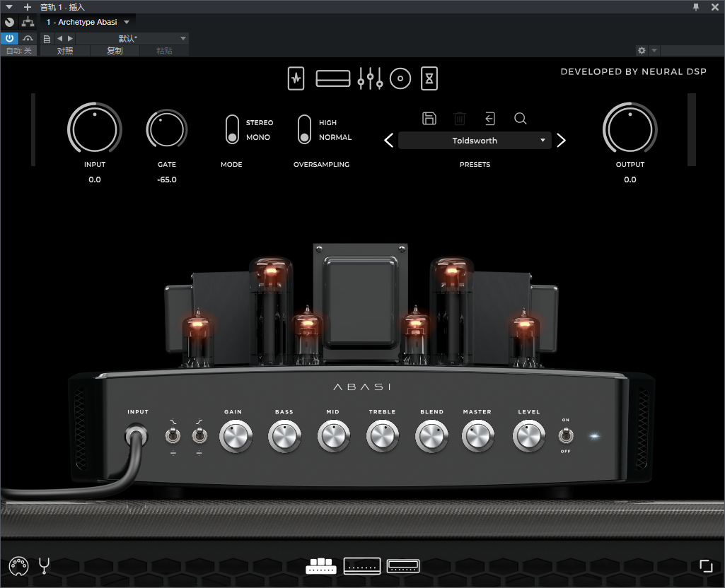
Task: Import a preset file
Action: click(490, 119)
